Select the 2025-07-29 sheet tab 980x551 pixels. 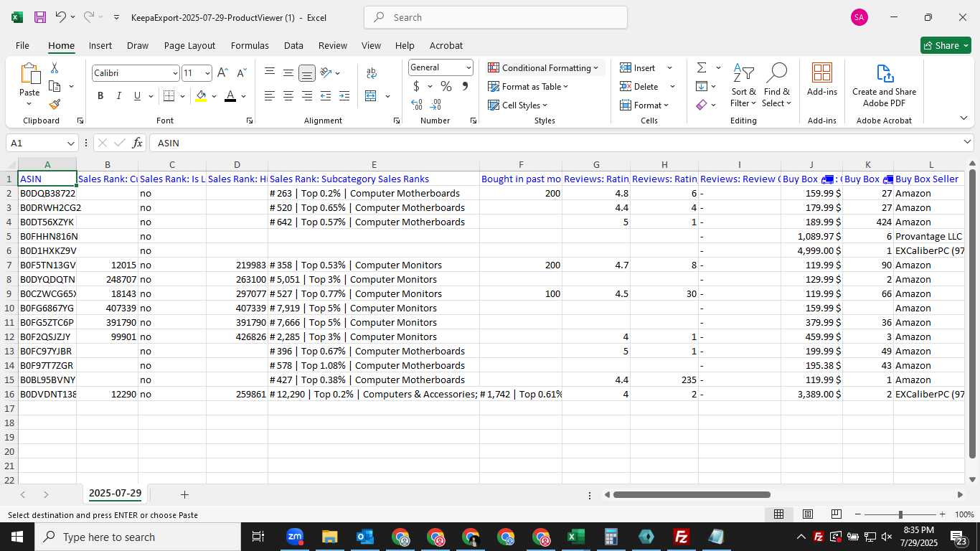[115, 494]
